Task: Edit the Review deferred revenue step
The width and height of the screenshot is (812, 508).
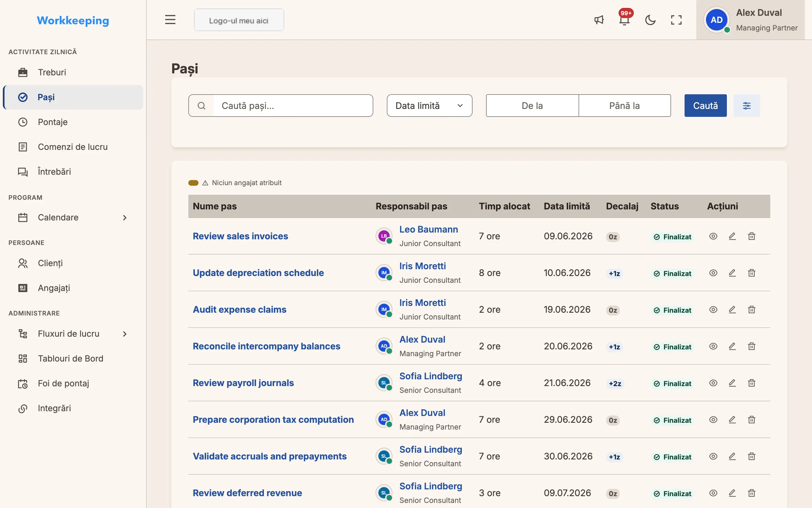Action: click(732, 493)
